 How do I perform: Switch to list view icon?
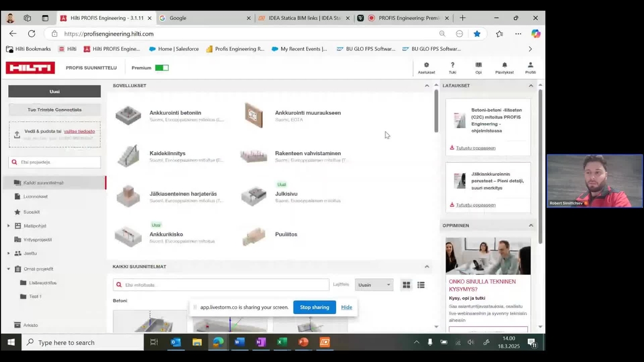pos(421,285)
